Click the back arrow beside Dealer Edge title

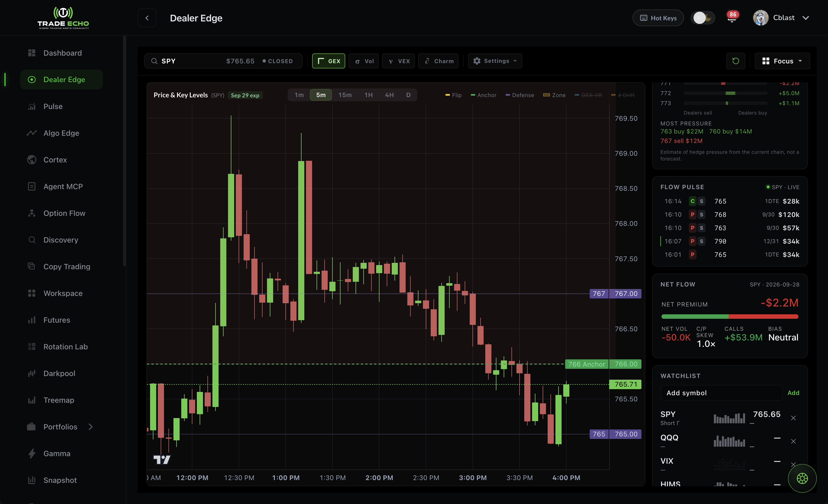(x=147, y=18)
